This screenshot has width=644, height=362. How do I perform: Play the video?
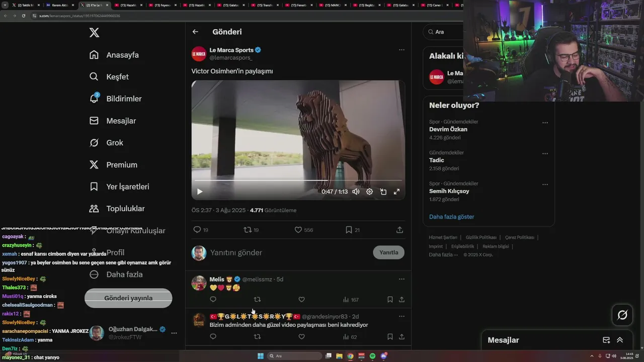[200, 192]
